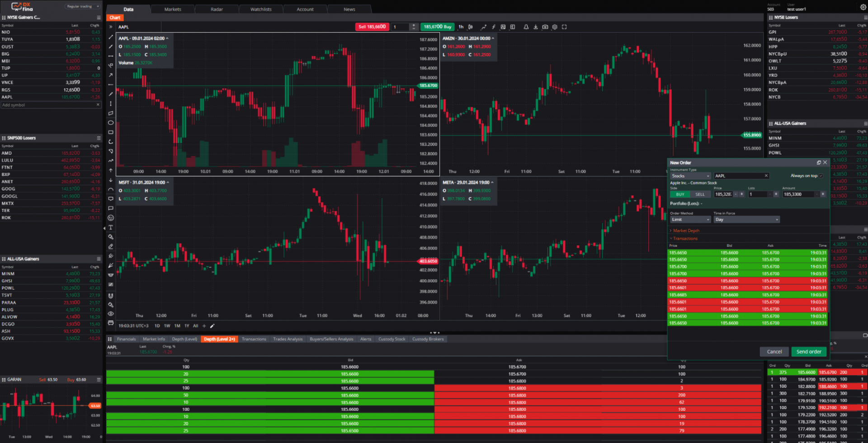Click the Buy 185.6700 button
The image size is (868, 443).
(x=437, y=27)
